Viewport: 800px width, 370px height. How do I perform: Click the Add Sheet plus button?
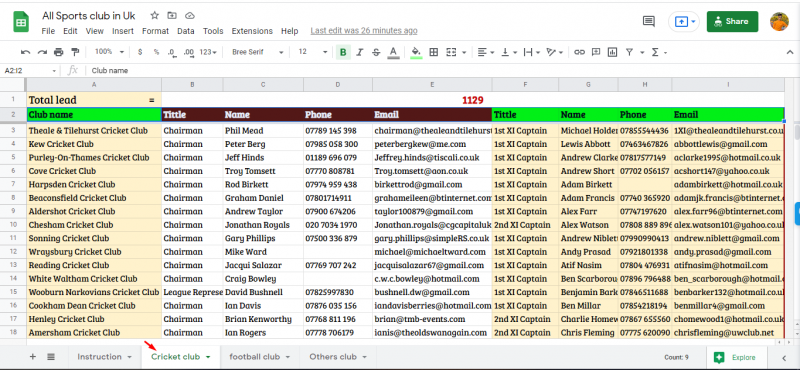pos(33,357)
